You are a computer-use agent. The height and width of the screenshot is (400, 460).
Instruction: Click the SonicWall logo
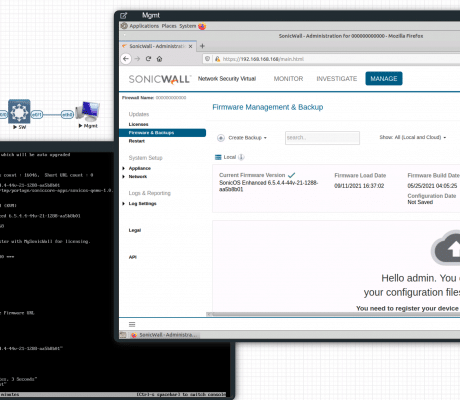pyautogui.click(x=160, y=79)
